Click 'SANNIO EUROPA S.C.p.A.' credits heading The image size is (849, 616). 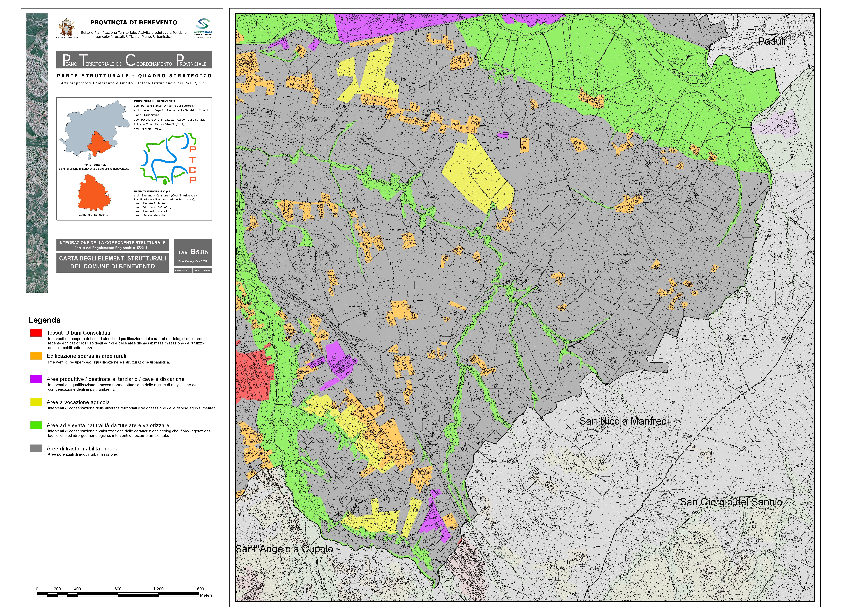pos(153,191)
